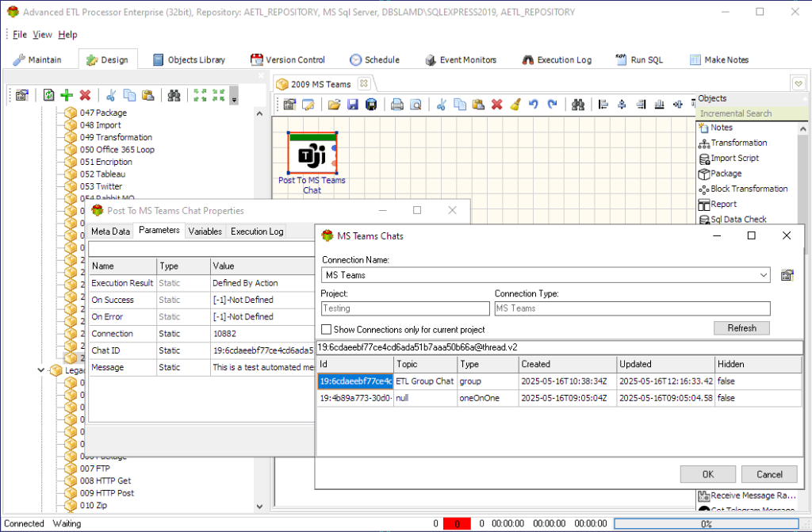Select the 053 Twitter tree item

coord(101,186)
